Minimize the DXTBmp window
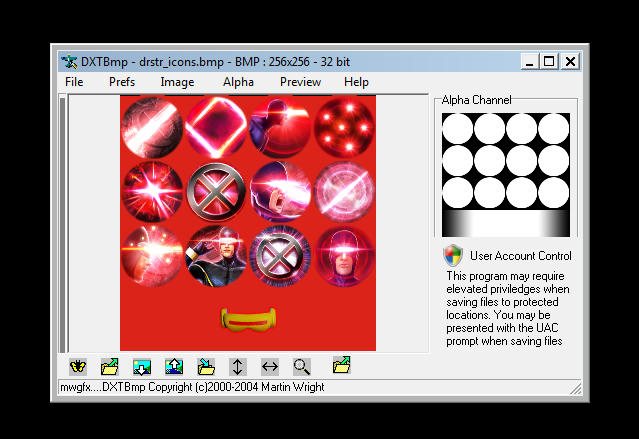The width and height of the screenshot is (639, 439). pyautogui.click(x=529, y=62)
